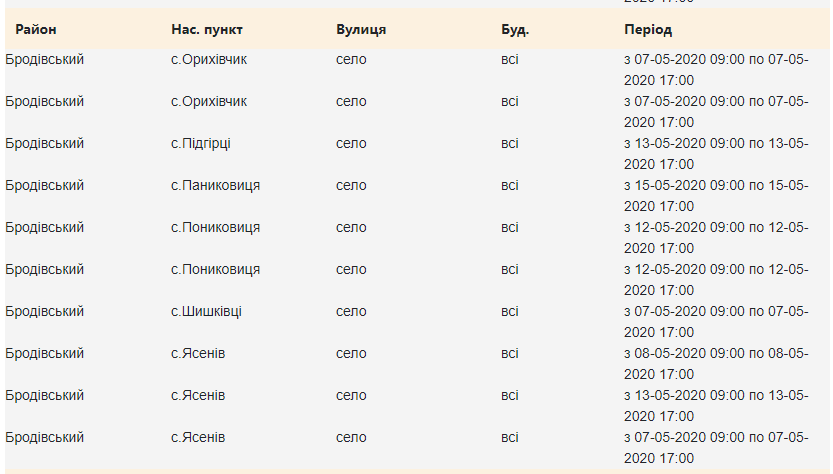Click the с.Підгірці settlement cell
The width and height of the screenshot is (833, 474).
click(x=200, y=144)
